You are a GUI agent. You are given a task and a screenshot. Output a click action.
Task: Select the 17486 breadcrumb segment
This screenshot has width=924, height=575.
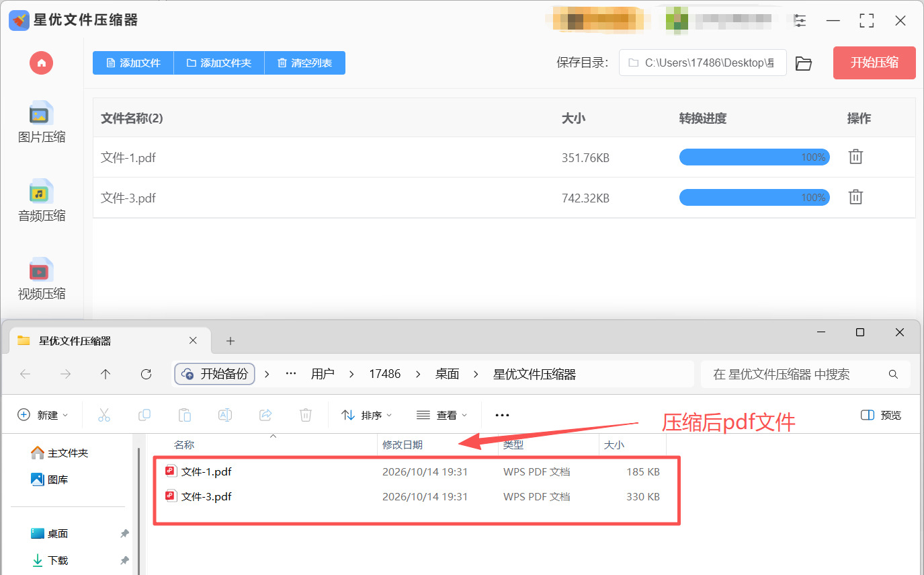(384, 374)
